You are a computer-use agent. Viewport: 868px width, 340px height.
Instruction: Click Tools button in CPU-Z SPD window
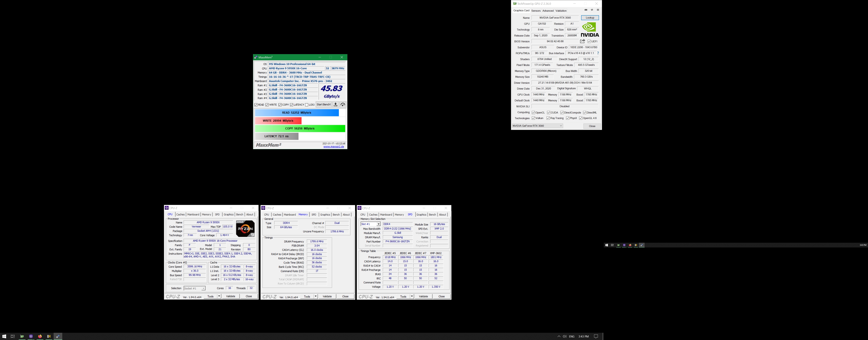403,297
